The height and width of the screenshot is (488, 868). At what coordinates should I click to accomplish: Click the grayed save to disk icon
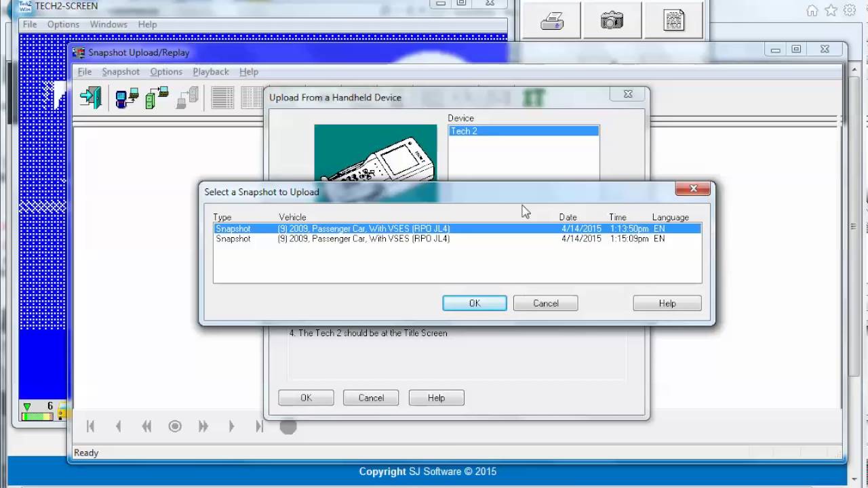(x=187, y=98)
